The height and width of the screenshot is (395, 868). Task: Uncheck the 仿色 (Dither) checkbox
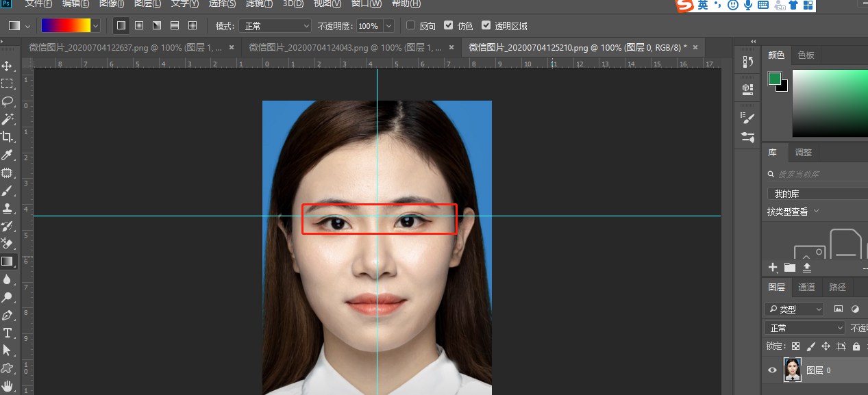click(448, 25)
